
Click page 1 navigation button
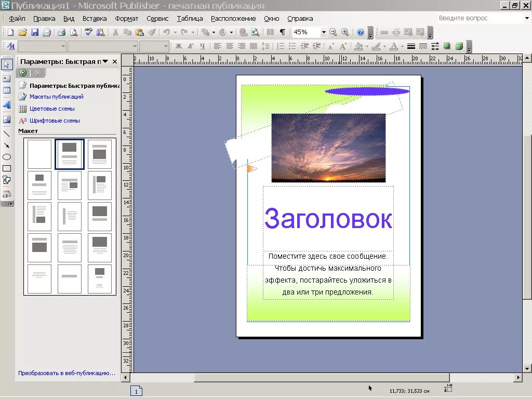point(137,391)
